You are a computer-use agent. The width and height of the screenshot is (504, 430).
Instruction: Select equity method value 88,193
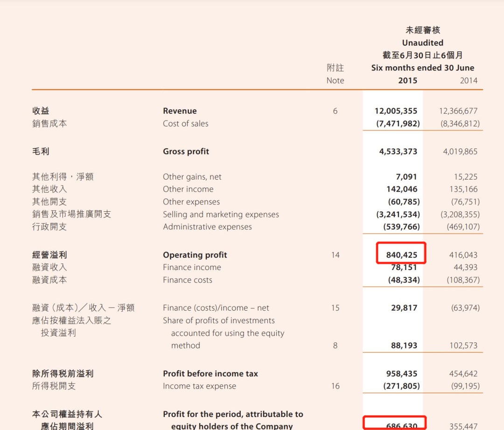(404, 346)
